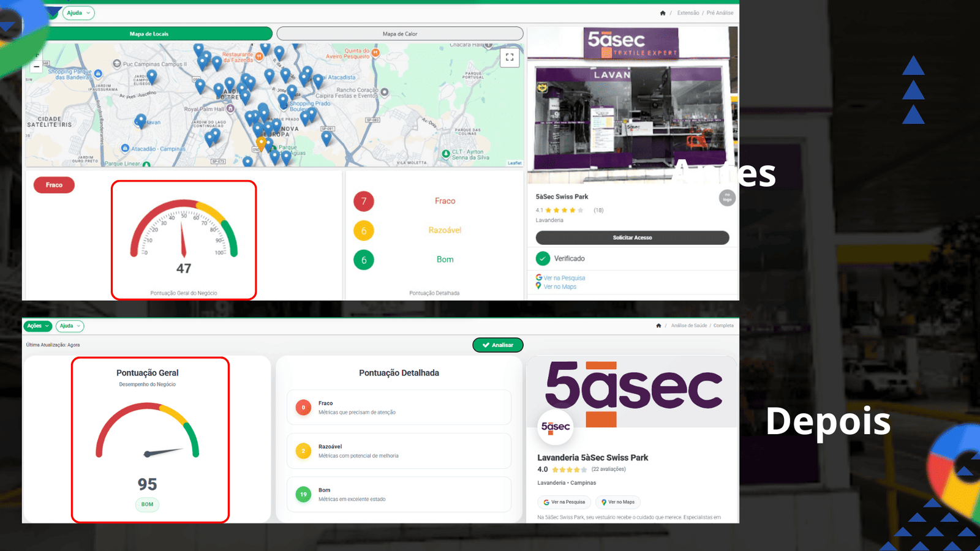Switch to the Mapa de Calor tab
Screen dimensions: 980x551
(400, 34)
